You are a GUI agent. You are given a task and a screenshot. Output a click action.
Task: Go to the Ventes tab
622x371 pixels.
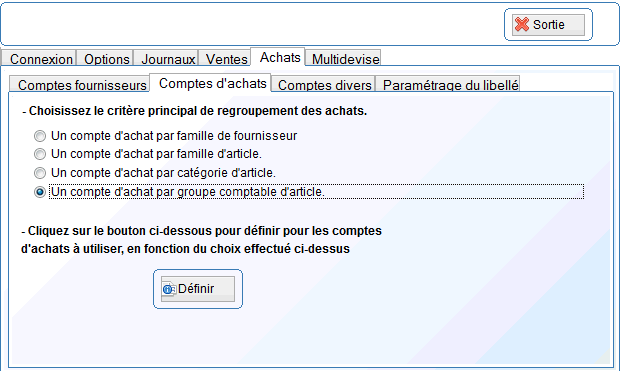tap(225, 58)
